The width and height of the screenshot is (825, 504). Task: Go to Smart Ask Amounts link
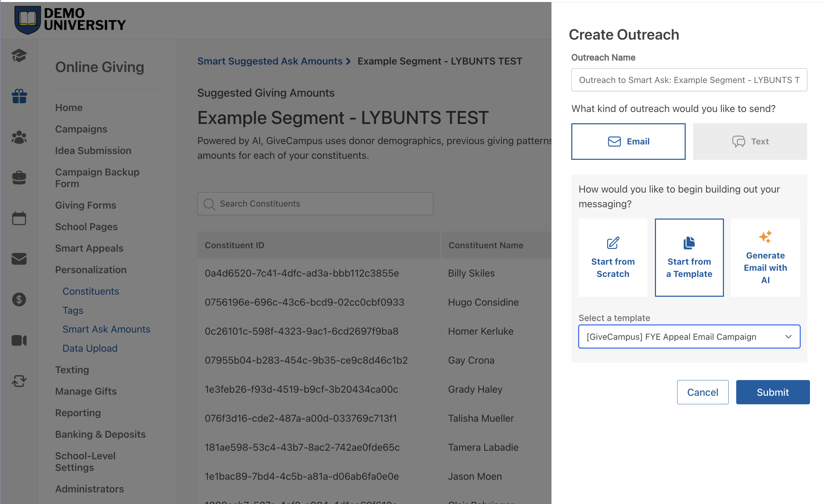pos(107,329)
